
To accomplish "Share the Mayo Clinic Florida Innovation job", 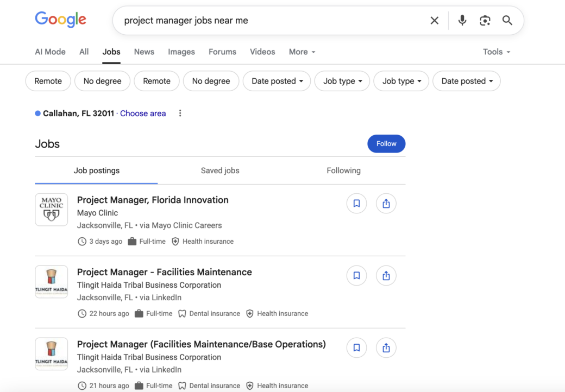I will 386,204.
